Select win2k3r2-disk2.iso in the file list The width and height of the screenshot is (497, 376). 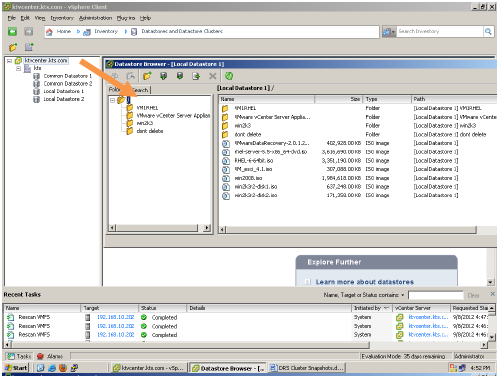256,195
